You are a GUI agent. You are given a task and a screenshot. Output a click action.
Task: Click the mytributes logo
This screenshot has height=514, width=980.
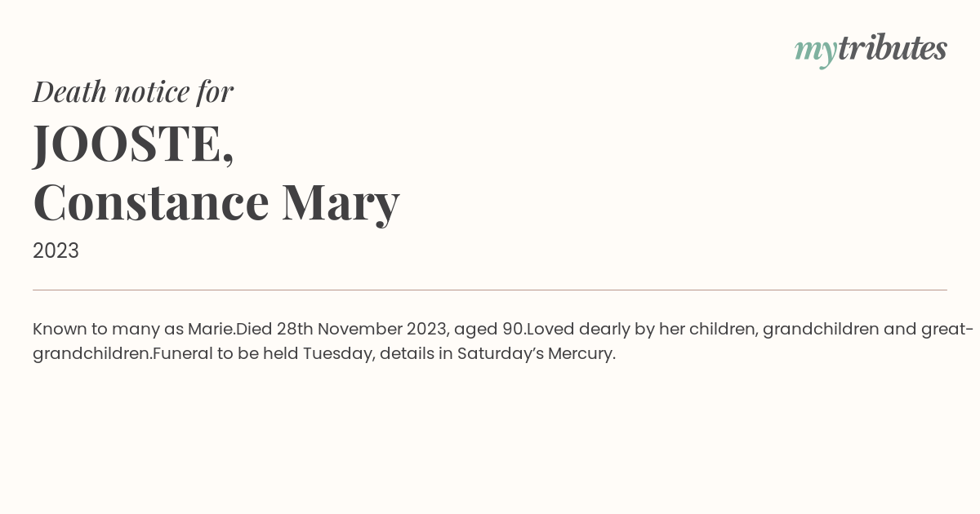pos(871,50)
